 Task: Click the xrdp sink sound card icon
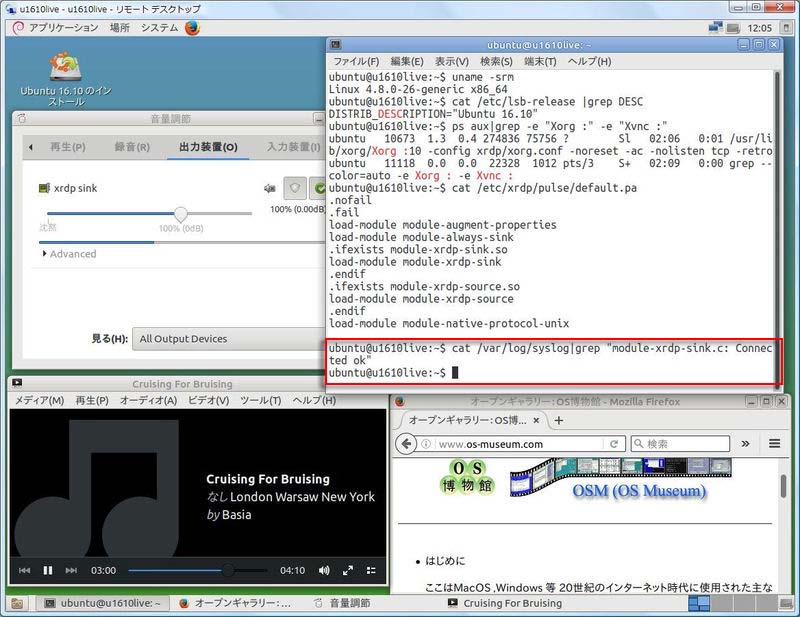[44, 188]
